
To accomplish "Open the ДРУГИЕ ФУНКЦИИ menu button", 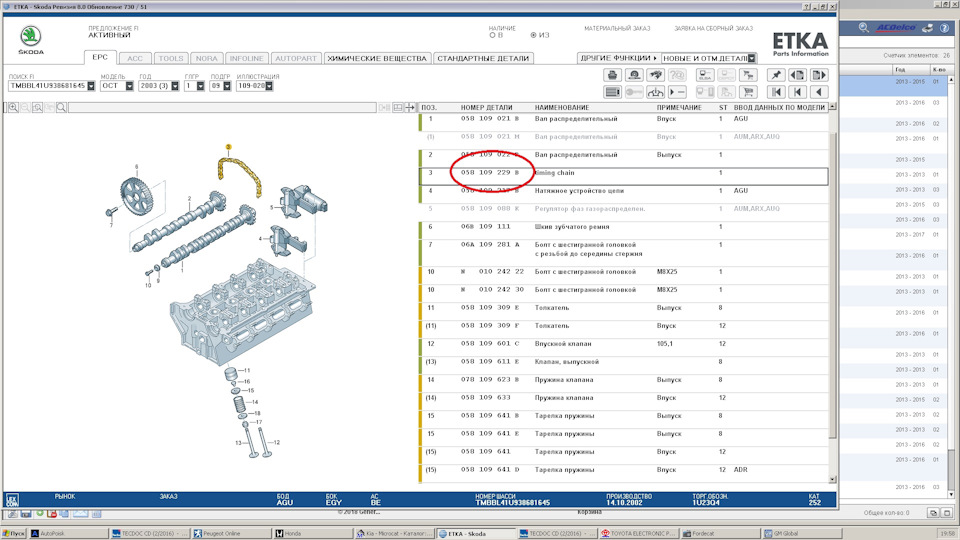I will pyautogui.click(x=619, y=58).
